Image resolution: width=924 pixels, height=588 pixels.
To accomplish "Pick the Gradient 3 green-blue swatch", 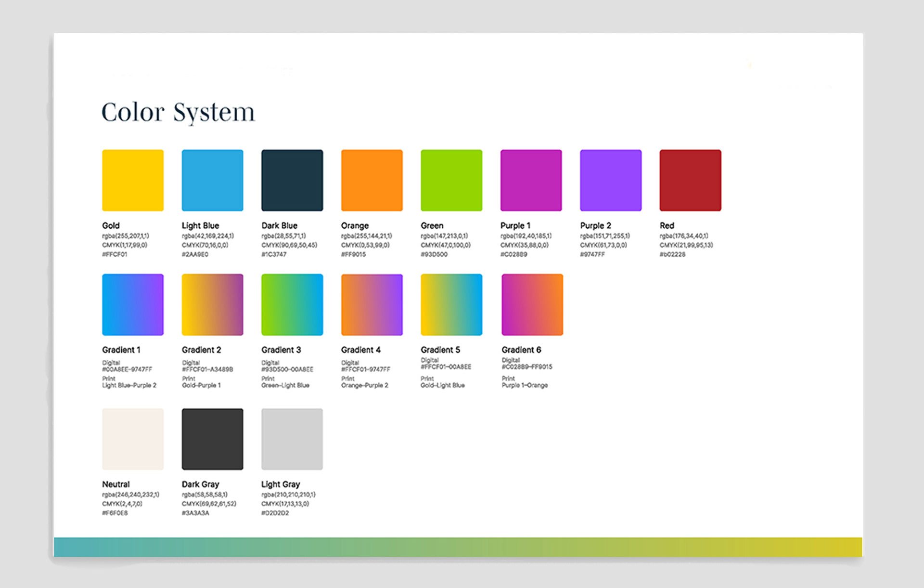I will (292, 304).
